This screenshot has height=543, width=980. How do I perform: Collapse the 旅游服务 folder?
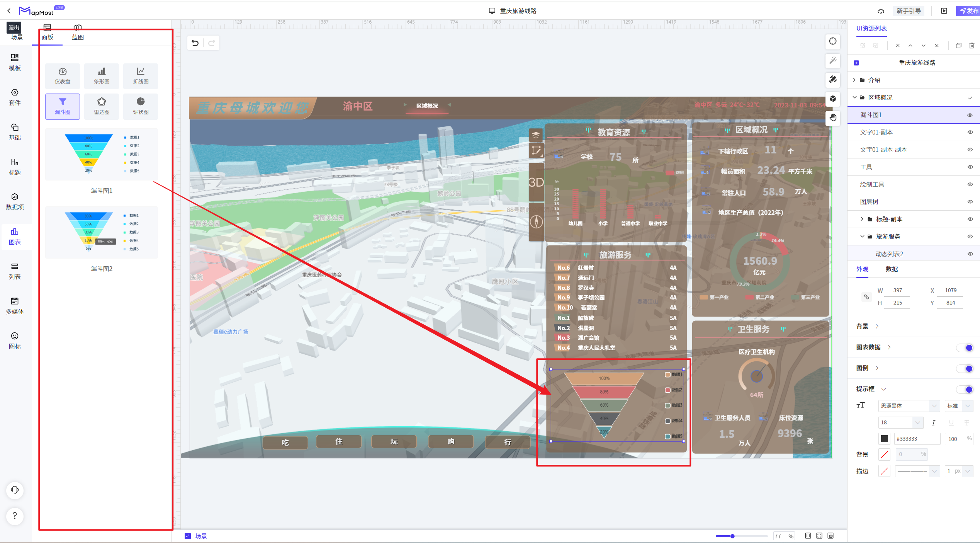tap(862, 237)
